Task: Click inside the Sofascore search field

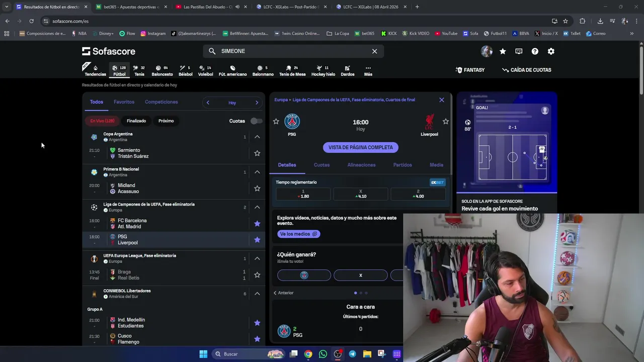Action: tap(293, 51)
